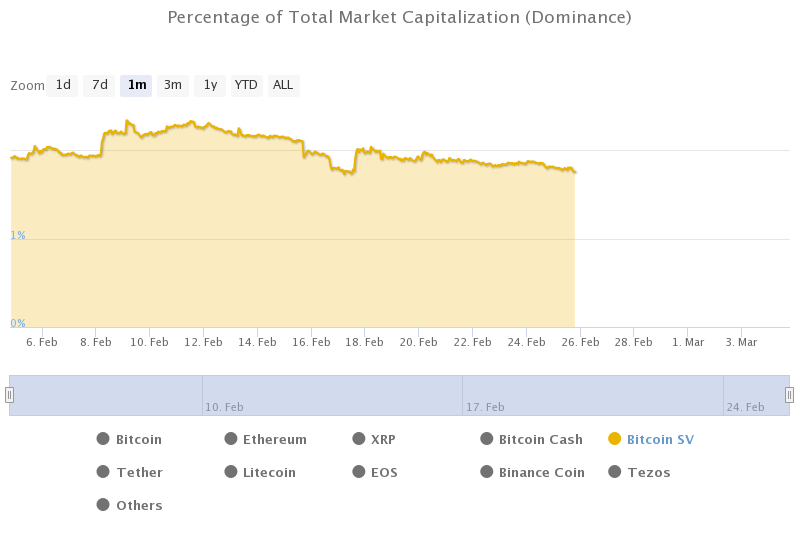Screen dimensions: 800x550
Task: Zoom chart to YTD
Action: pyautogui.click(x=246, y=85)
